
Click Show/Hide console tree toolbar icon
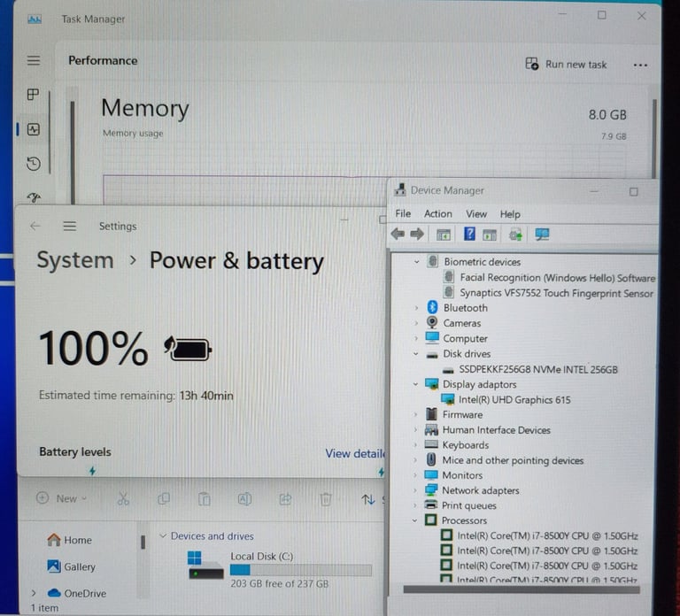pyautogui.click(x=444, y=235)
